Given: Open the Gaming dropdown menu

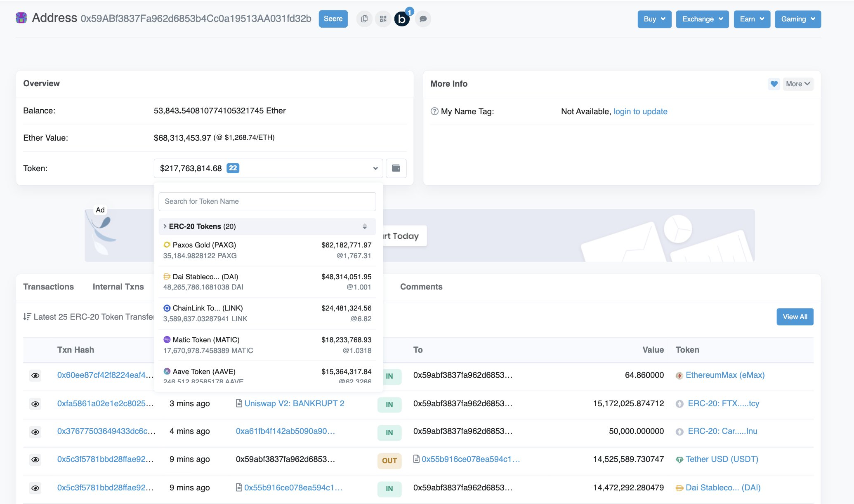Looking at the screenshot, I should 798,19.
